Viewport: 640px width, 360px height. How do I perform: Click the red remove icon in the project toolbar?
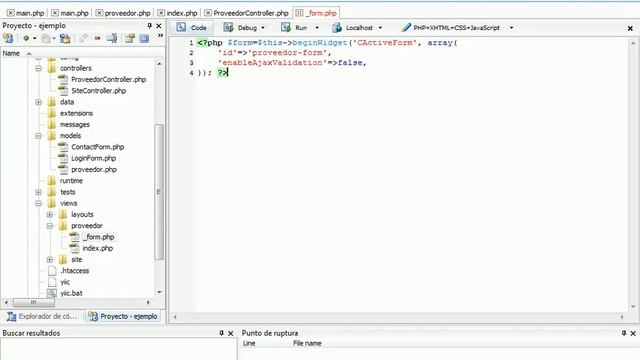[x=98, y=38]
